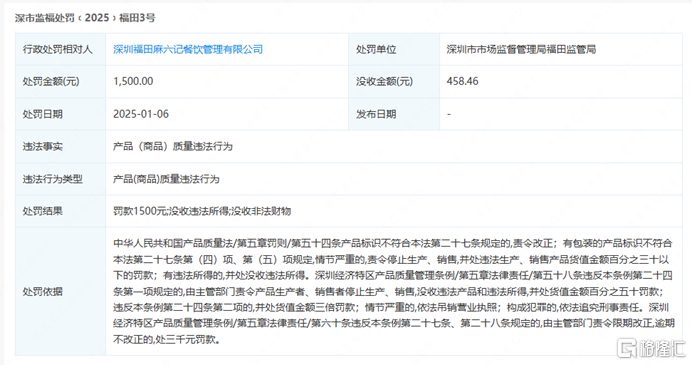Click the 处罚金额(元) label
The height and width of the screenshot is (365, 692).
[x=51, y=82]
